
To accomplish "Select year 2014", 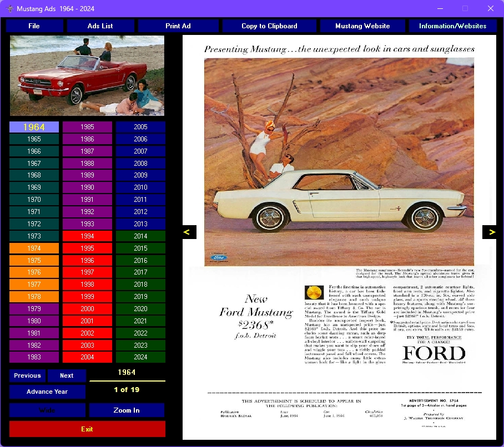I will point(141,236).
